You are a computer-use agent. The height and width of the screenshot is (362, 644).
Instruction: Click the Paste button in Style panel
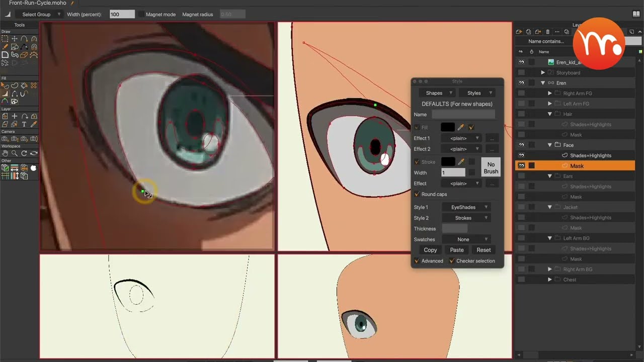click(x=457, y=250)
